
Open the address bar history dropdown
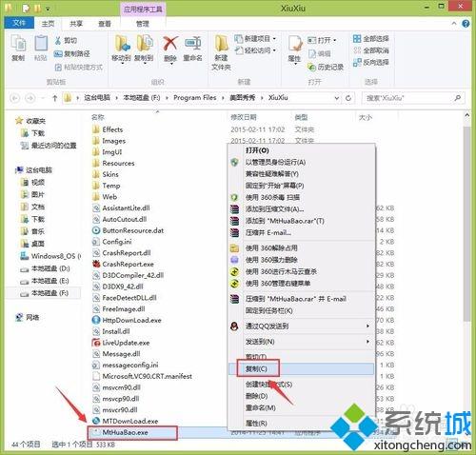coord(337,98)
